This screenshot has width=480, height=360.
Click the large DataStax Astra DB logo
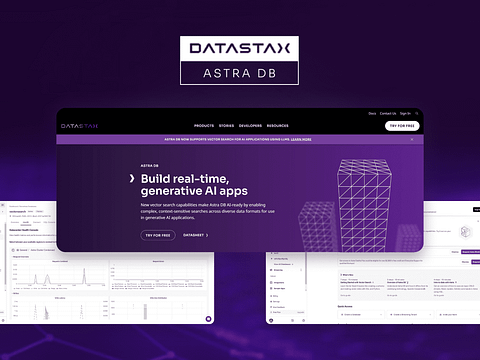[239, 60]
